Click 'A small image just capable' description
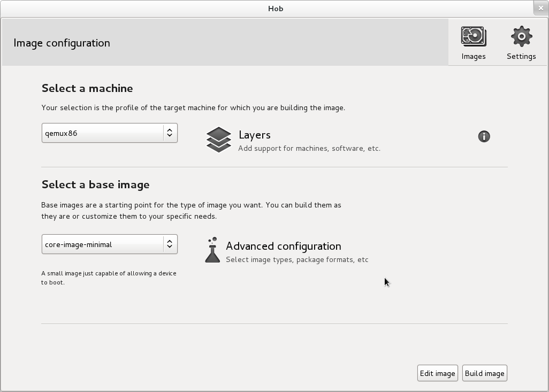Screen dimensions: 549x392 click(109, 278)
